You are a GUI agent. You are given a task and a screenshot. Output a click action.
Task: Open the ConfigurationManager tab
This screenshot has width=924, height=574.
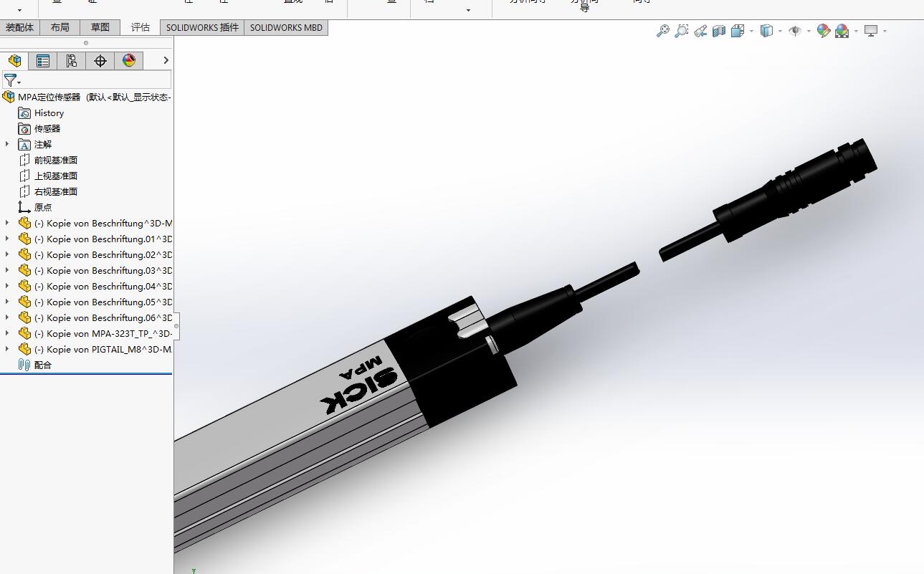click(72, 61)
